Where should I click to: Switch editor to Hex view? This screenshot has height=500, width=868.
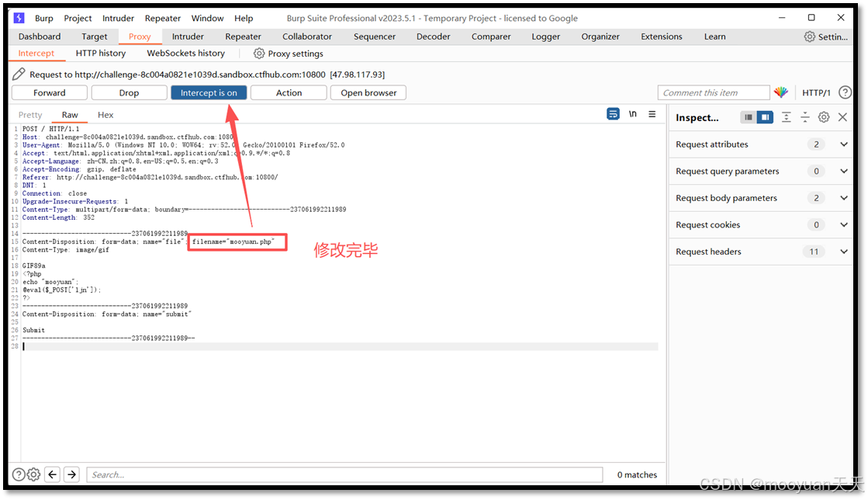(x=105, y=115)
